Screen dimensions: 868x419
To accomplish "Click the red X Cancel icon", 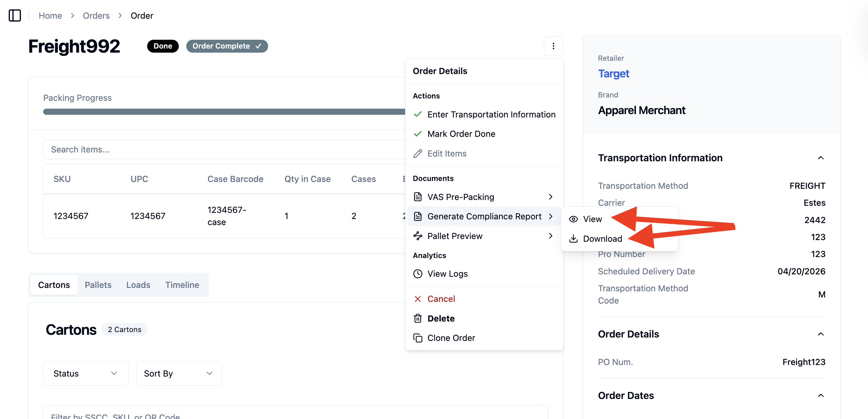I will click(418, 299).
